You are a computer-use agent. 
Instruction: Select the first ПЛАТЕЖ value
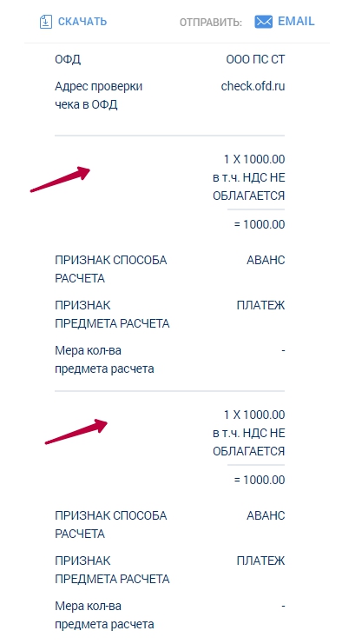(260, 306)
